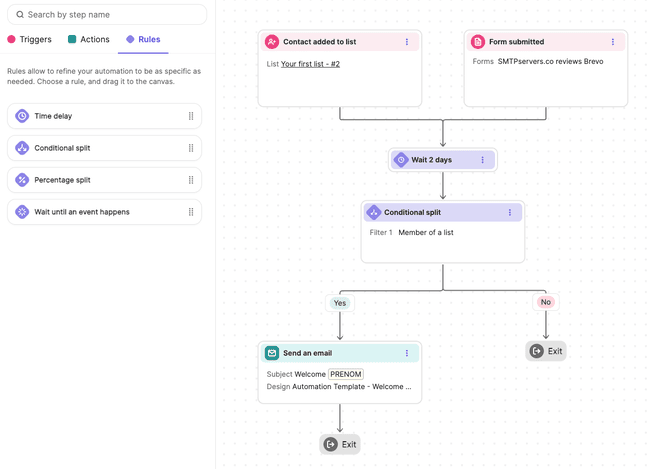
Task: Click the Percentage split rule icon
Action: 22,180
